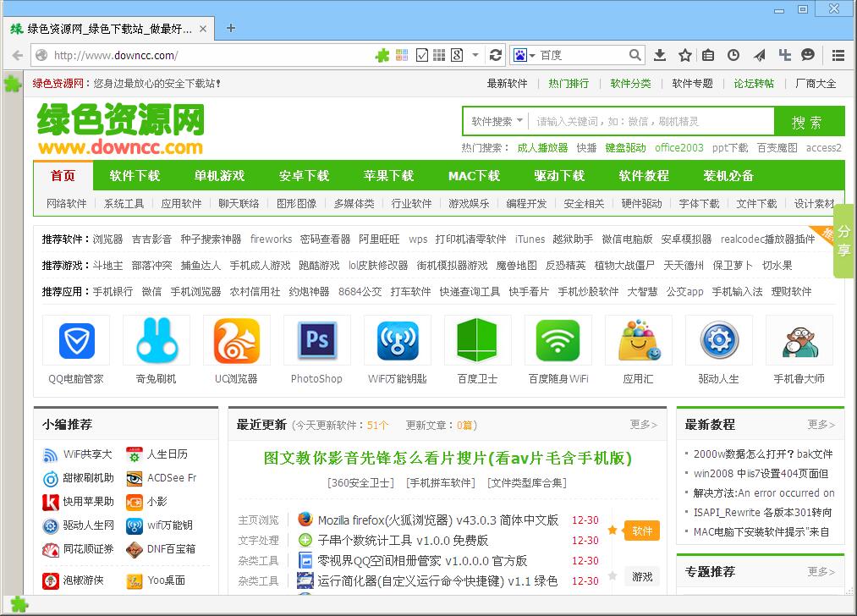Click the 驱动人生 gear icon
857x616 pixels.
coord(718,339)
